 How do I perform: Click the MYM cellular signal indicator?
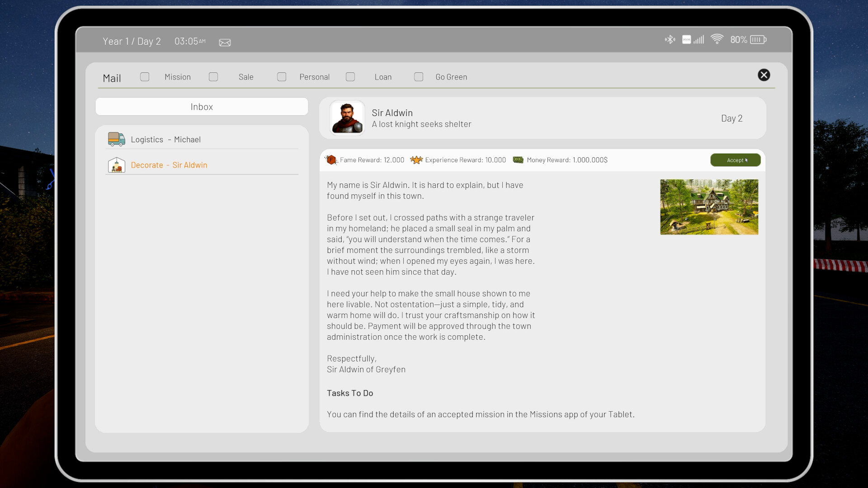(692, 40)
